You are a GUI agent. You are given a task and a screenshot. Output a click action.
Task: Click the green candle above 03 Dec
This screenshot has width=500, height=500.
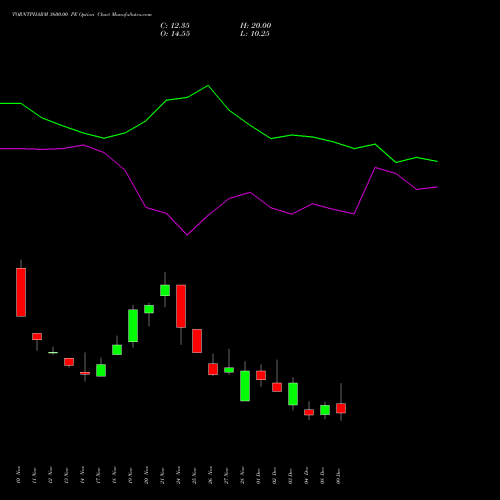click(293, 394)
